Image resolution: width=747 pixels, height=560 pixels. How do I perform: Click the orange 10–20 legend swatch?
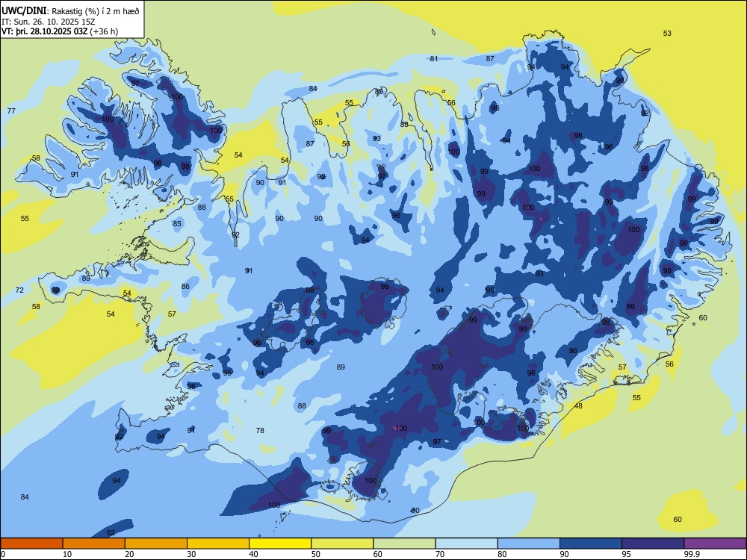click(94, 544)
